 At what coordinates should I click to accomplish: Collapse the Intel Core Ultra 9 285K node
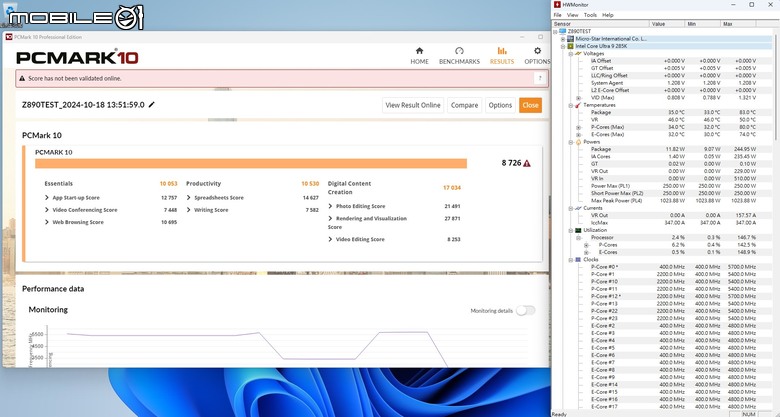[563, 46]
